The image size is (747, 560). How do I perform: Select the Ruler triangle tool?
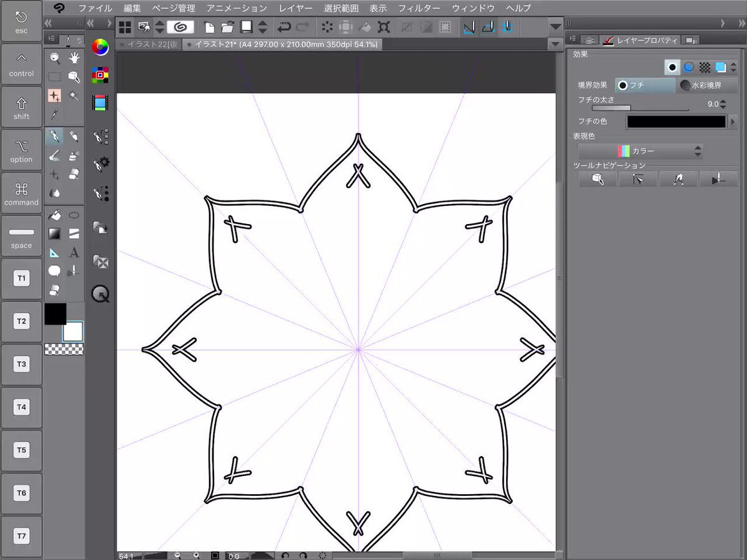click(x=55, y=253)
